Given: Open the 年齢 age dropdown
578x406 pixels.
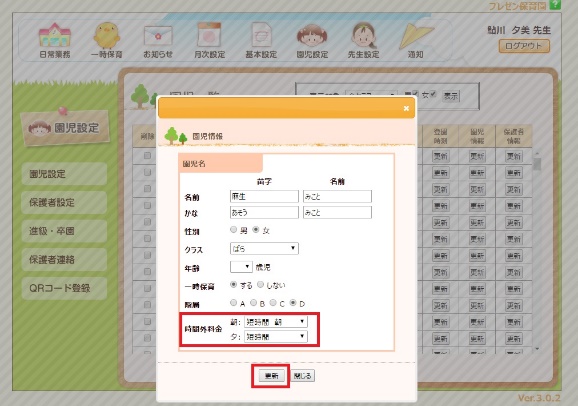Looking at the screenshot, I should [241, 267].
